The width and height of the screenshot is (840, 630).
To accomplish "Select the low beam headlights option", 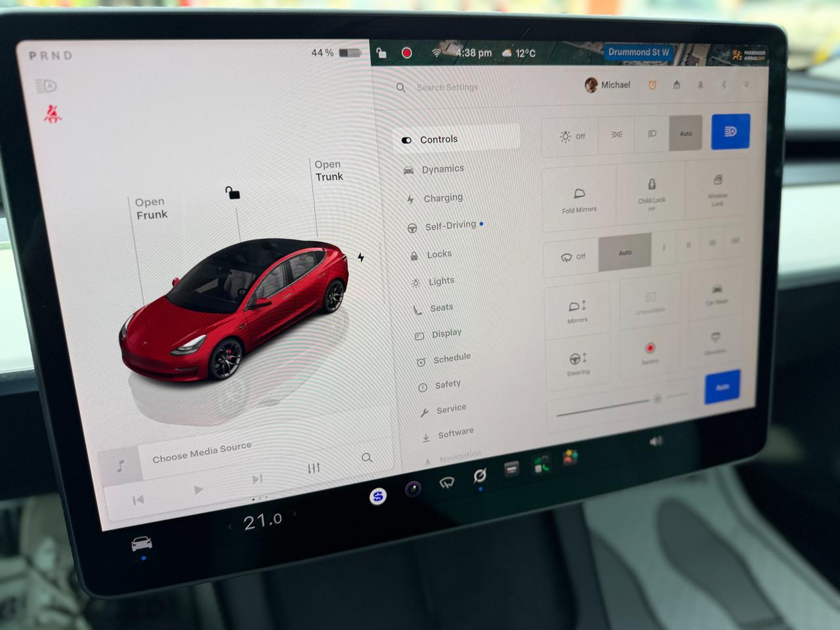I will (x=652, y=133).
